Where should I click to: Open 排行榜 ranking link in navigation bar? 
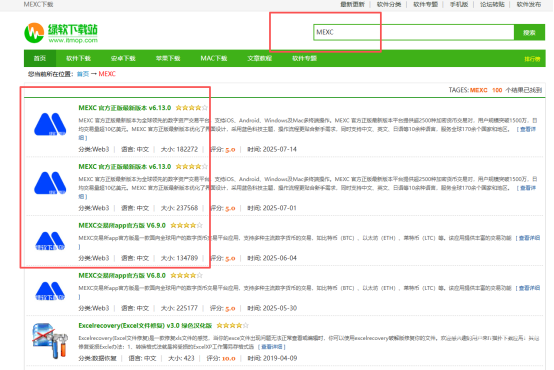pos(532,59)
